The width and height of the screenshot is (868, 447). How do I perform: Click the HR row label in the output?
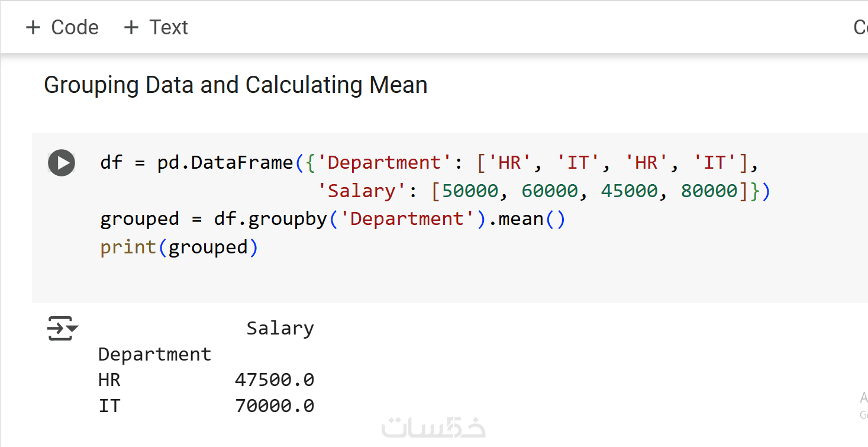pyautogui.click(x=109, y=380)
